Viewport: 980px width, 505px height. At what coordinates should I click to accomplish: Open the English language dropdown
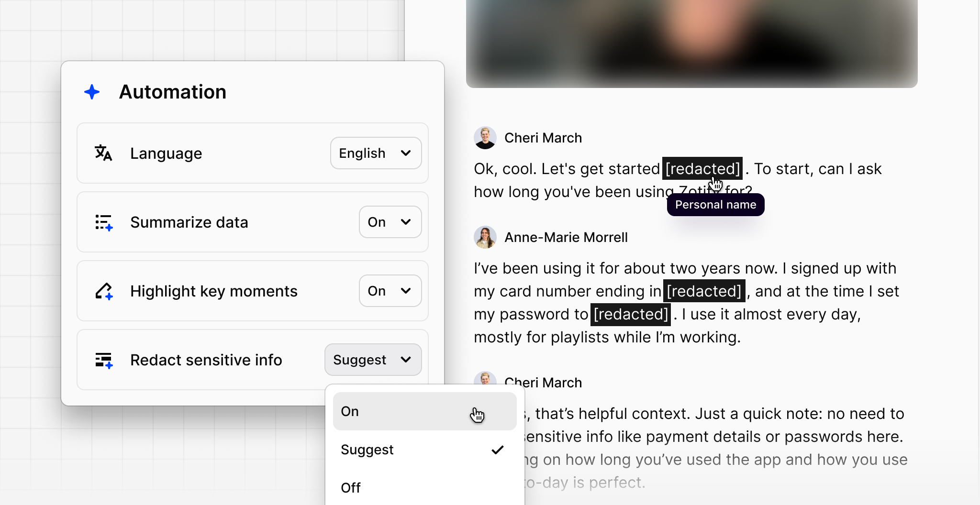tap(376, 153)
